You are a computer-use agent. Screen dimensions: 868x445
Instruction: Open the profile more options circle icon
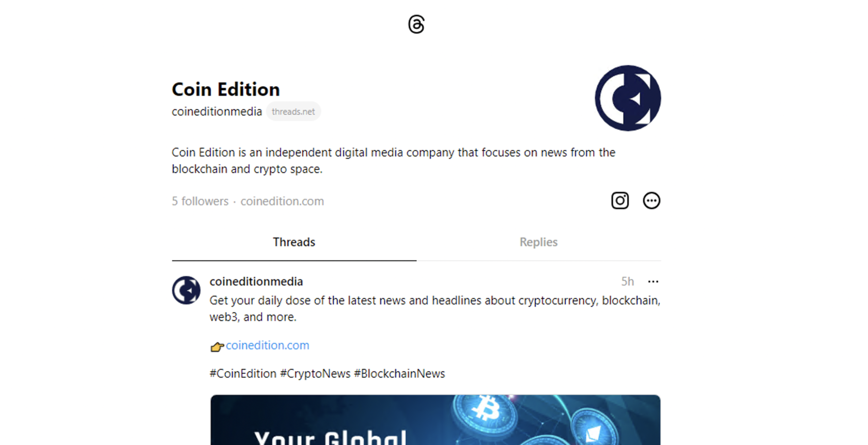coord(652,200)
